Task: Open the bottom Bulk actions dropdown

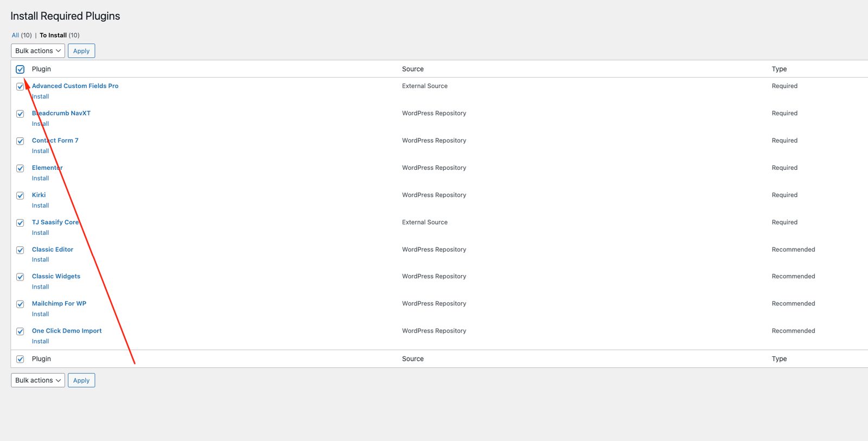Action: point(38,380)
